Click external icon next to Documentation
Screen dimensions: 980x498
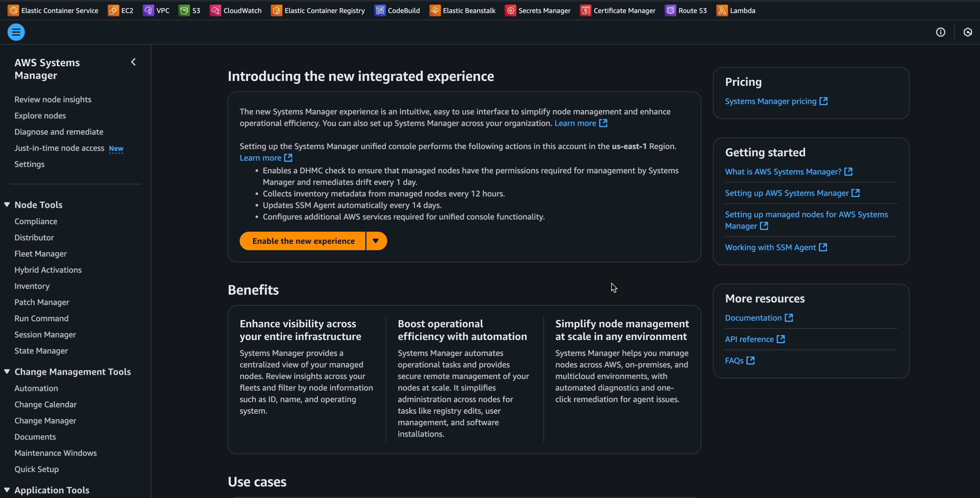(789, 318)
